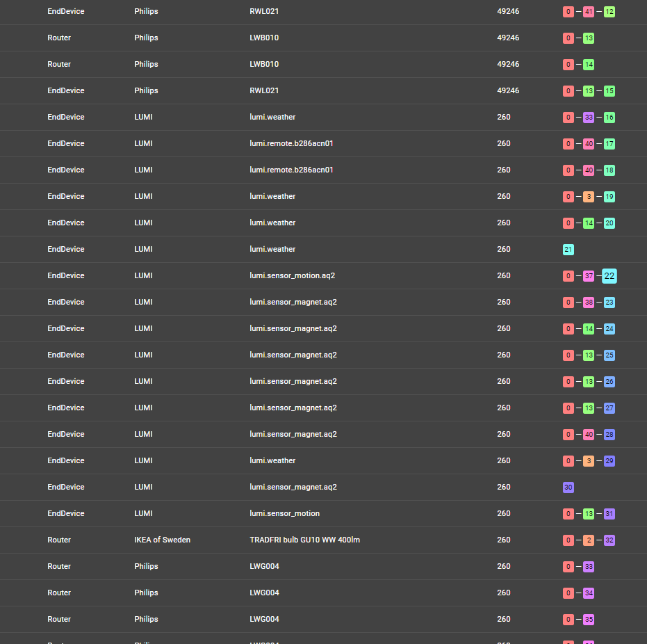Select the lumi.sensor_motion.aq2 model cell
This screenshot has width=647, height=644.
(x=292, y=276)
